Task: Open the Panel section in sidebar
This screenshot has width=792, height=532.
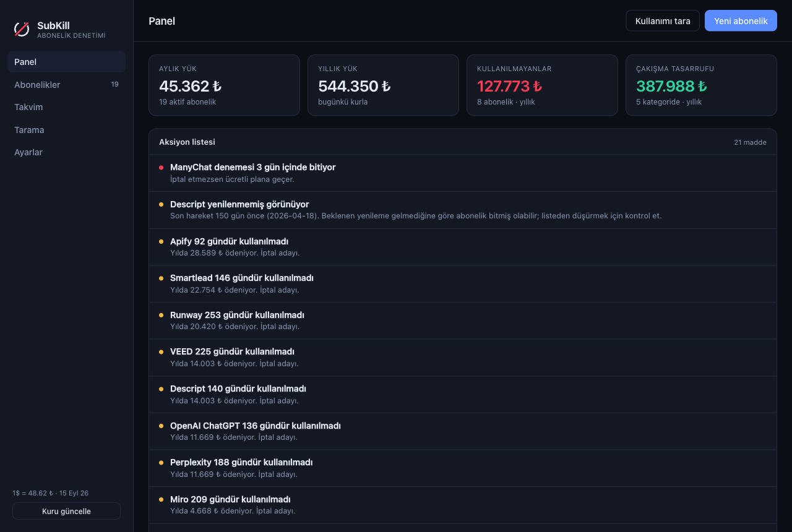Action: 66,62
